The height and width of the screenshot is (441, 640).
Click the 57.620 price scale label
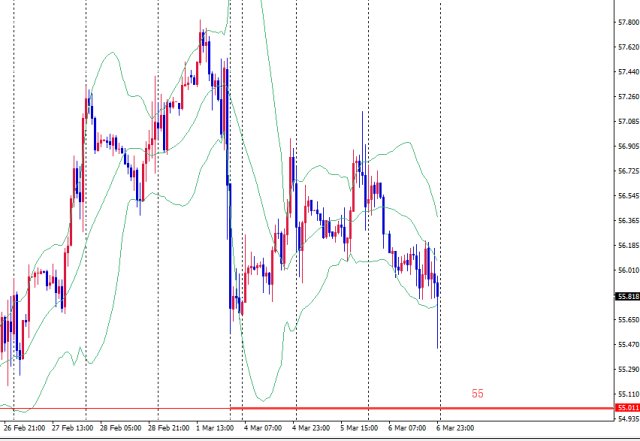tap(629, 47)
